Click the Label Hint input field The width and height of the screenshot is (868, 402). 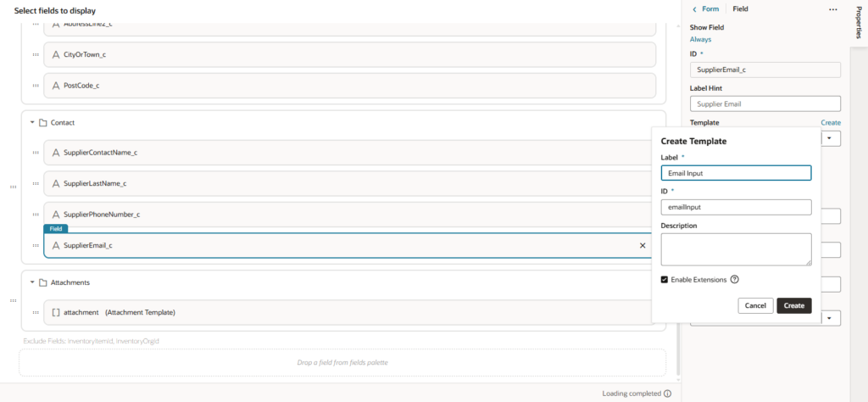[765, 103]
